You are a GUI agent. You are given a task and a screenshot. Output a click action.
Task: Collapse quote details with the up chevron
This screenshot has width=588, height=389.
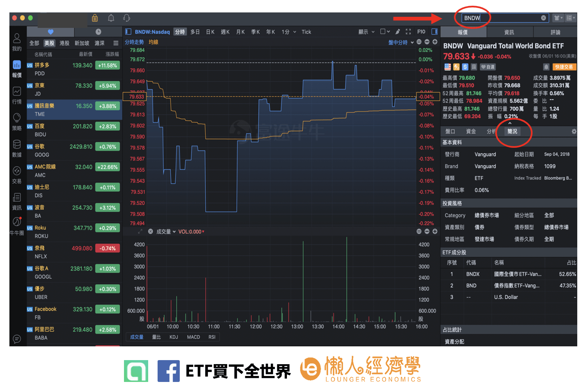[x=510, y=123]
